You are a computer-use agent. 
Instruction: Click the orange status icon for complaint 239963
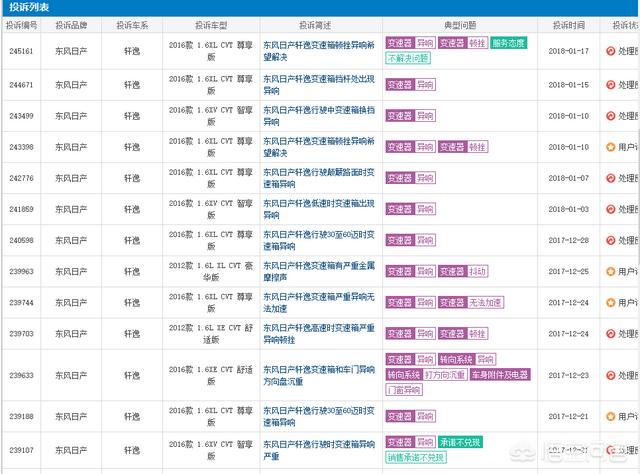(610, 271)
